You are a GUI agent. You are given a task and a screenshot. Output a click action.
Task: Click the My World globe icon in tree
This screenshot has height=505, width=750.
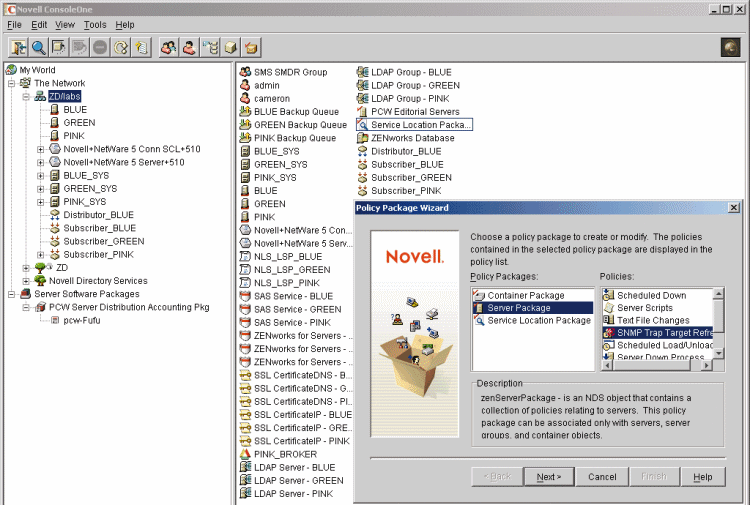[11, 70]
